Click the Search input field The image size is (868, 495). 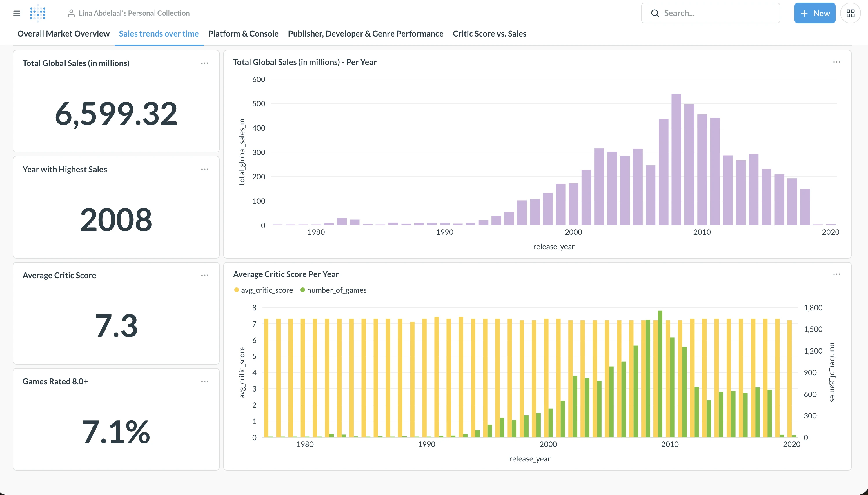pos(717,13)
